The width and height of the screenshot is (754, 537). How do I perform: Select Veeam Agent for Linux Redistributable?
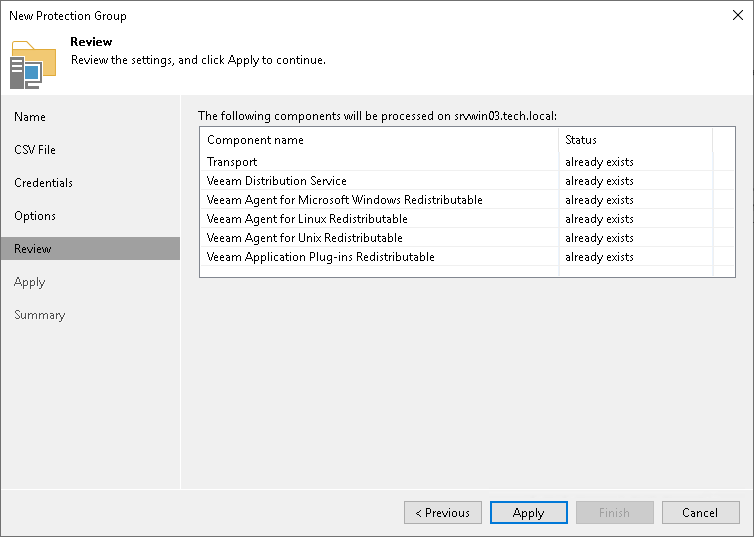[467, 219]
